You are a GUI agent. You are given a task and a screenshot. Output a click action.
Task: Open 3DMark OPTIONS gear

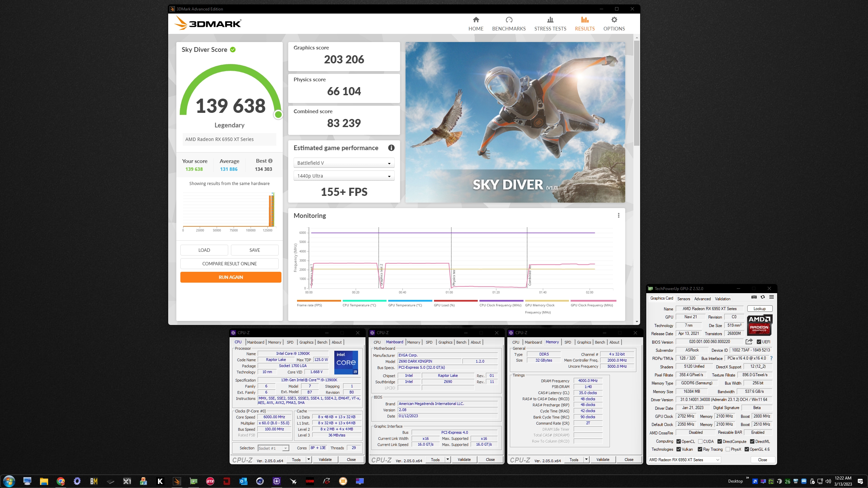614,24
